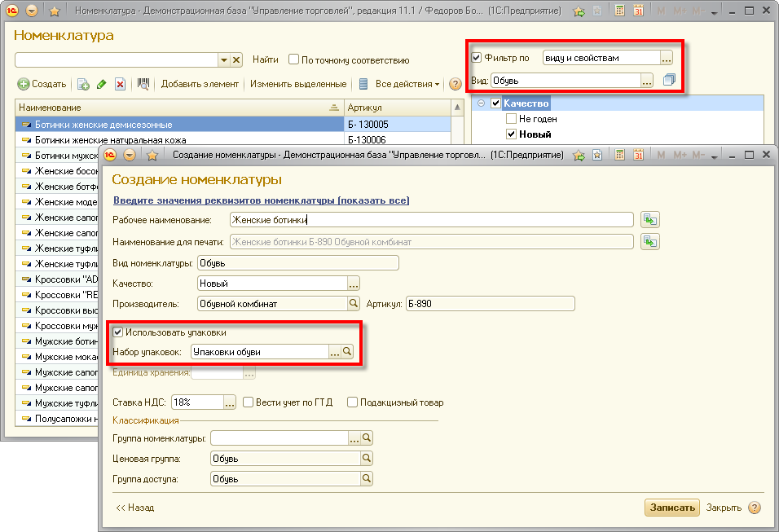Click the favorites star in the Номенклатура window title bar
Screen dimensions: 779x532
(x=54, y=11)
